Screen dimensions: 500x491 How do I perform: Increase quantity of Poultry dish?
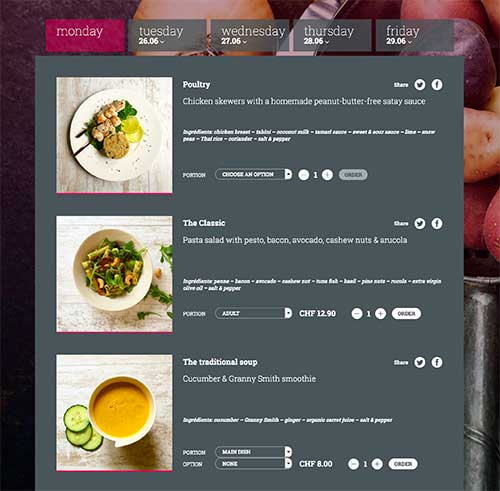pos(327,175)
